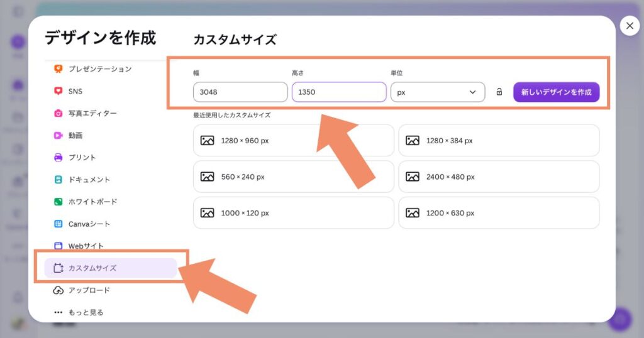Toggle the aspect ratio lock icon

[499, 92]
